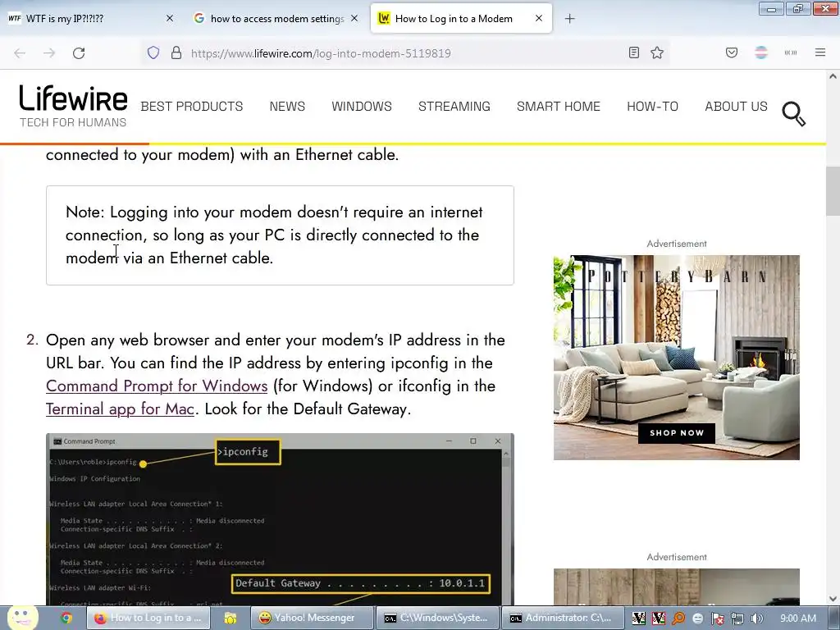Open the Windows Start button
This screenshot has width=840, height=630.
[22, 618]
